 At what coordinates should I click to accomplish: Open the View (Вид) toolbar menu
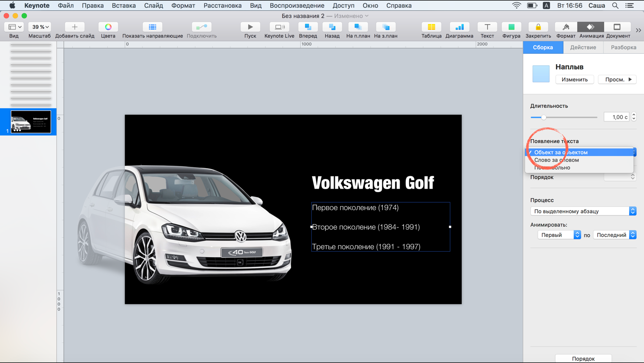(x=14, y=27)
